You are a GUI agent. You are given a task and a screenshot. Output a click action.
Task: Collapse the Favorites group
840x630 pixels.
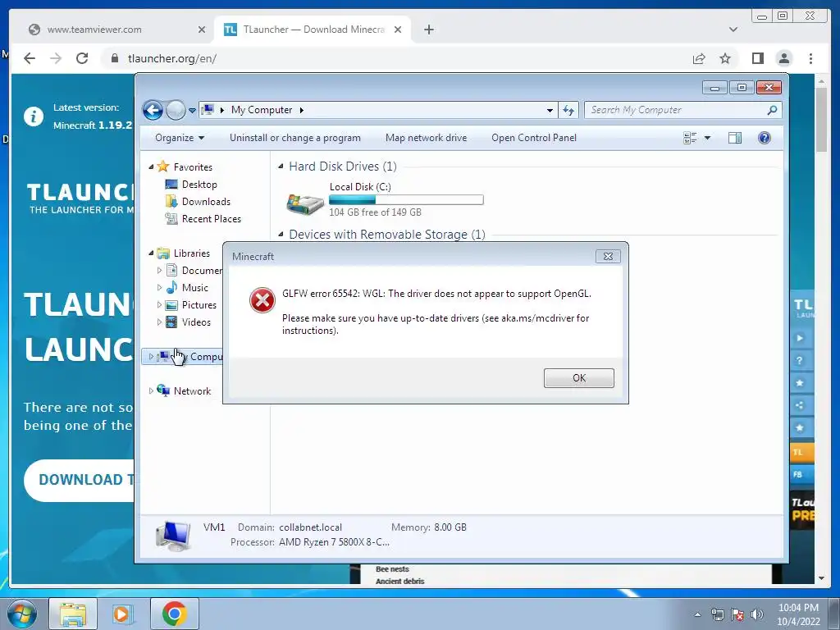pos(151,167)
